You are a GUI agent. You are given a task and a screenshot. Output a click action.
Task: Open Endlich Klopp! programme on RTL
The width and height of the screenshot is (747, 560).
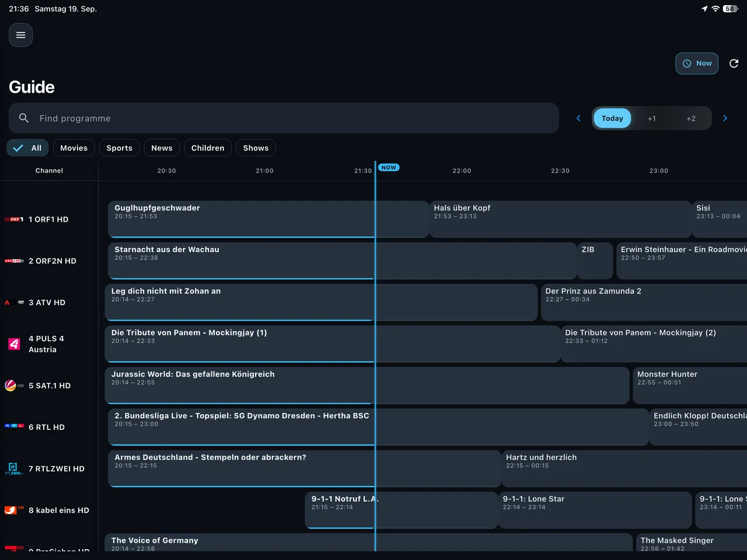point(699,427)
